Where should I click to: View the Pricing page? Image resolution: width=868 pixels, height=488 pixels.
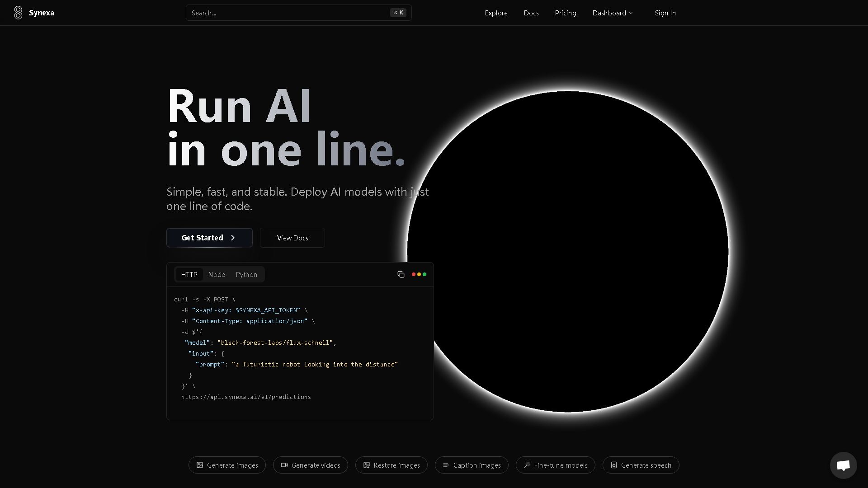(566, 13)
